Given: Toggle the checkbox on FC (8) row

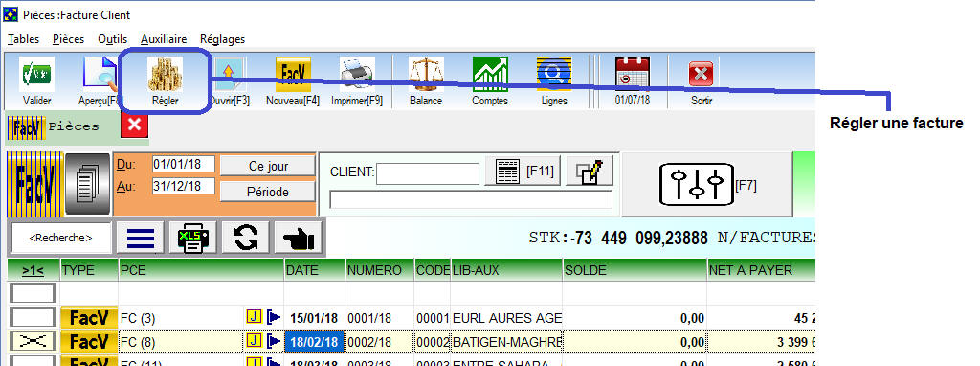Looking at the screenshot, I should (33, 341).
